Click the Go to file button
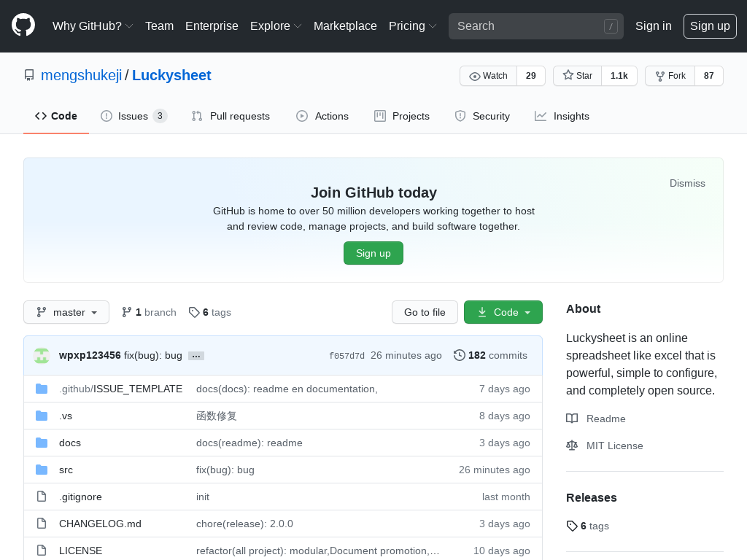 click(x=425, y=312)
